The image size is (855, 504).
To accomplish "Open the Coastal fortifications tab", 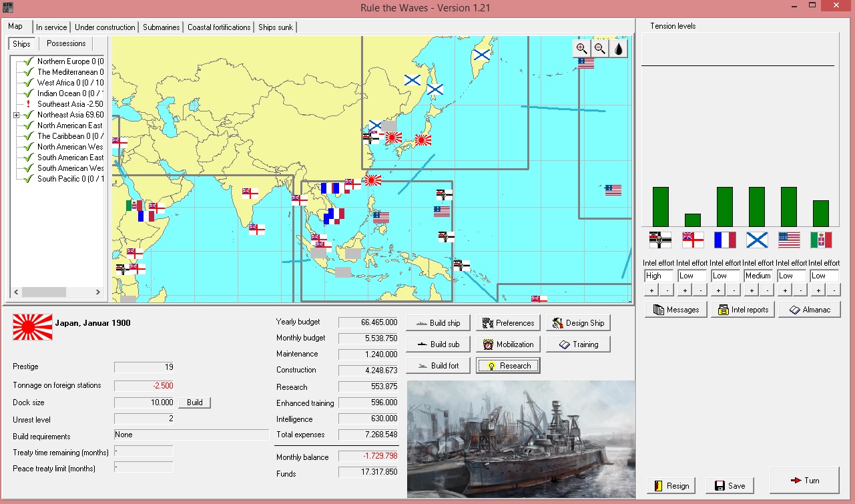I will pos(219,27).
